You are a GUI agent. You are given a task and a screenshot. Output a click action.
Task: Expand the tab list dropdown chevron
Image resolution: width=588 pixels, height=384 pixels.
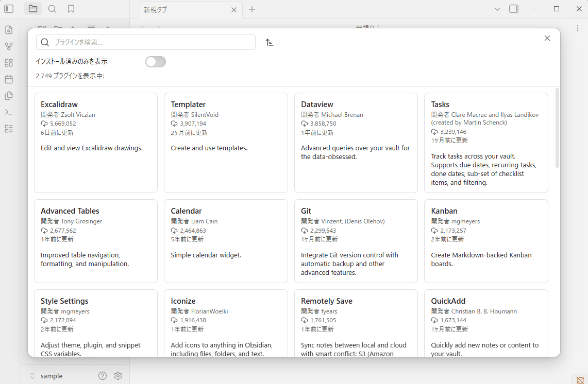coord(497,9)
